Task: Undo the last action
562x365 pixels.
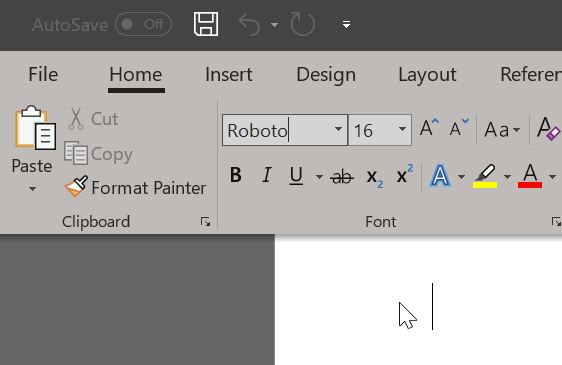Action: (x=249, y=24)
